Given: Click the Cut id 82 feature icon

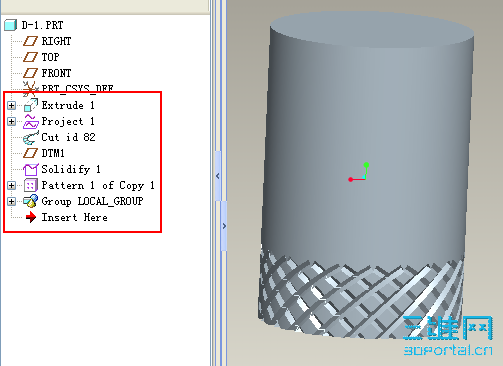Looking at the screenshot, I should tap(31, 137).
